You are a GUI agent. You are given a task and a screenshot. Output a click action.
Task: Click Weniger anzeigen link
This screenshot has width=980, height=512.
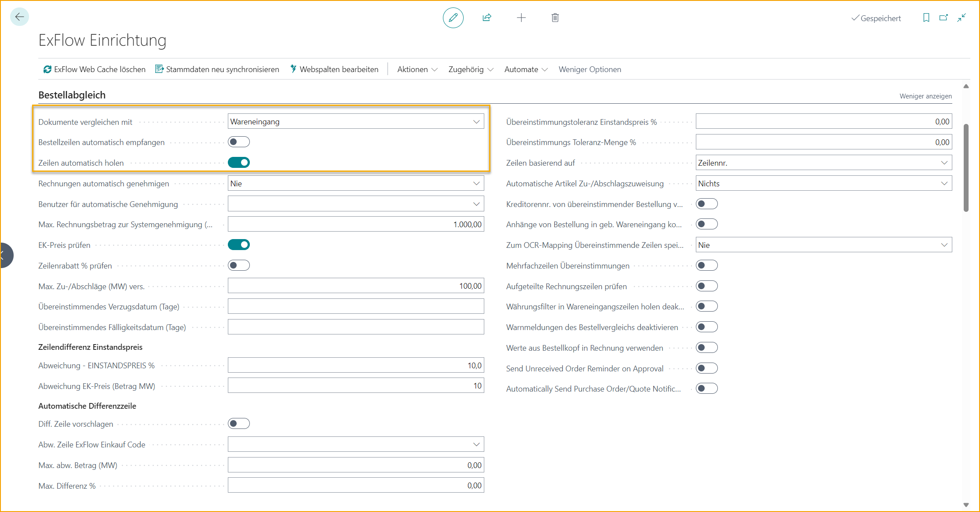[x=925, y=96]
